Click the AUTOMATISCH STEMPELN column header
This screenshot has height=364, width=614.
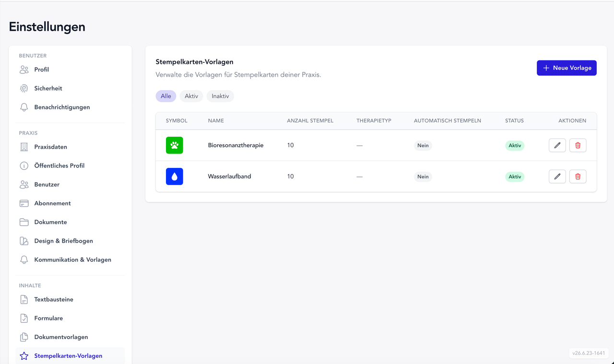point(448,121)
